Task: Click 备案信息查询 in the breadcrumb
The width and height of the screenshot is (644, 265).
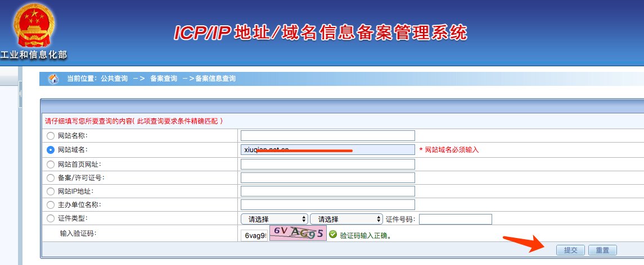Action: (x=215, y=79)
